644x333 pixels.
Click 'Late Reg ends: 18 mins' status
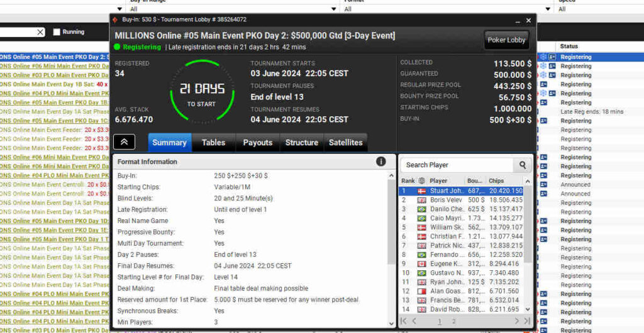(592, 112)
